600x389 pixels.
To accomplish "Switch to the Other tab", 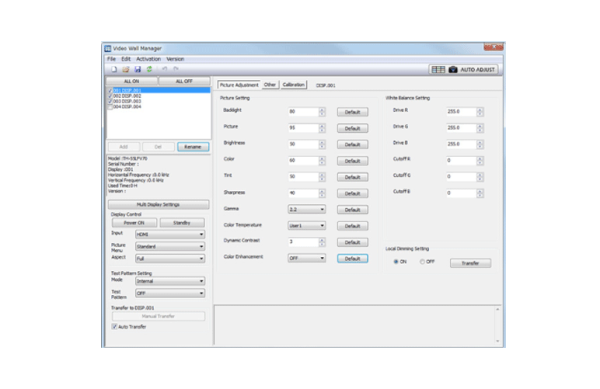I will tap(270, 85).
